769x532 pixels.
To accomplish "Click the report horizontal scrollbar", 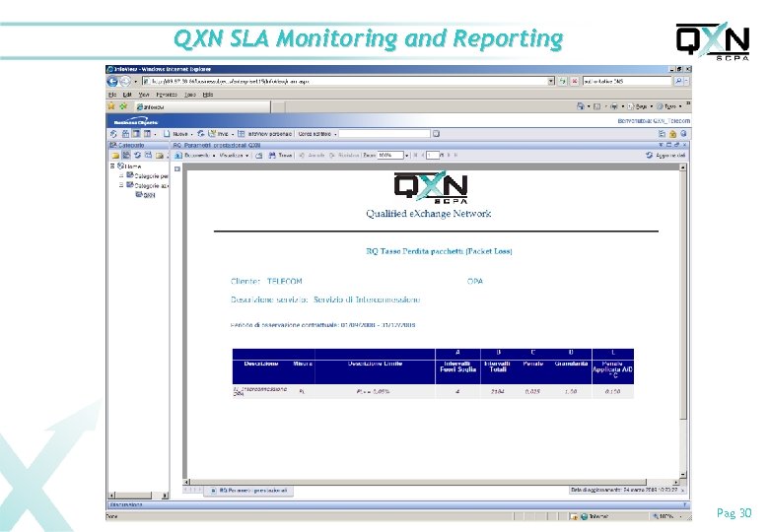I will 432,482.
